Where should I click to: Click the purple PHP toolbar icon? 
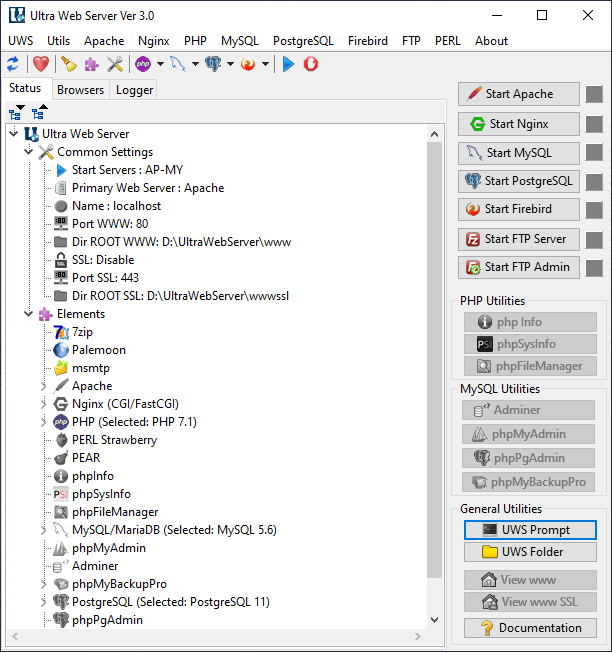[143, 64]
